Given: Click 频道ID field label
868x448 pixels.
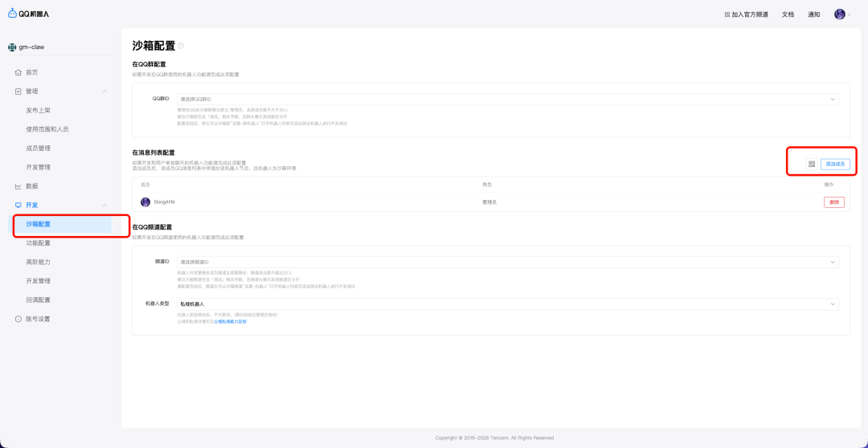Looking at the screenshot, I should pos(161,262).
